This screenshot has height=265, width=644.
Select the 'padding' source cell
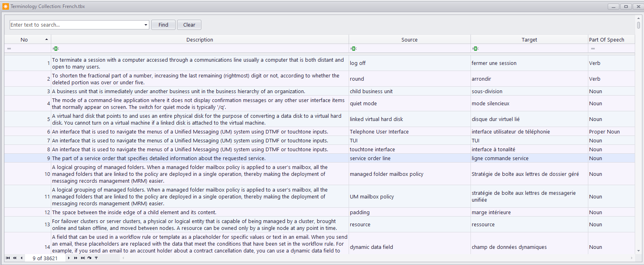coord(410,213)
